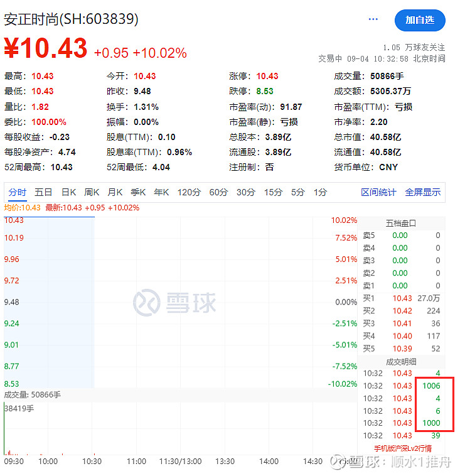The width and height of the screenshot is (465, 476).
Task: Show the 60分 chart interval
Action: pos(218,192)
